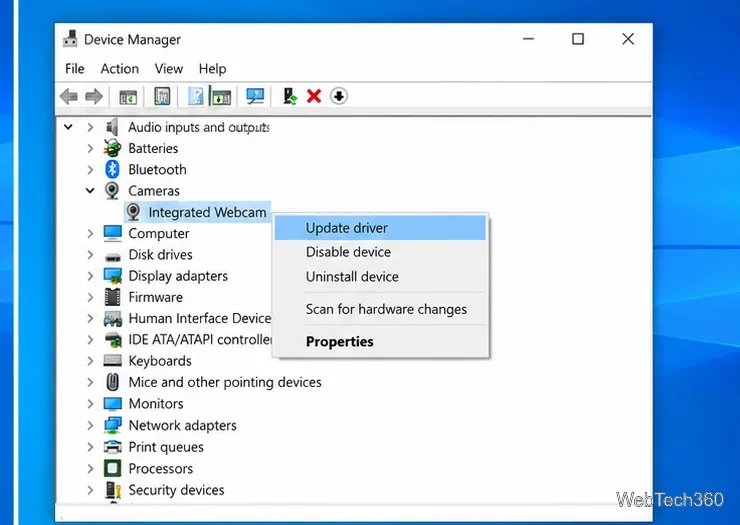Click the Display adapters icon
The width and height of the screenshot is (740, 525).
pos(113,276)
